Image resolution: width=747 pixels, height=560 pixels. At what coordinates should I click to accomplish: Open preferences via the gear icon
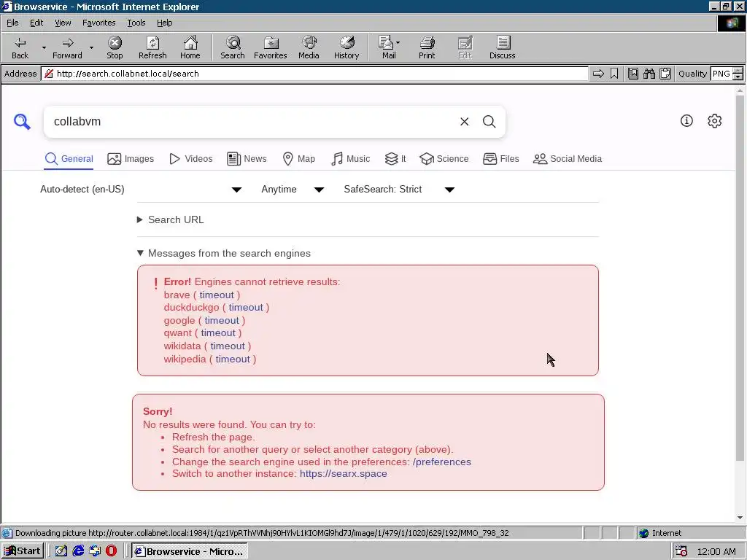pyautogui.click(x=715, y=121)
